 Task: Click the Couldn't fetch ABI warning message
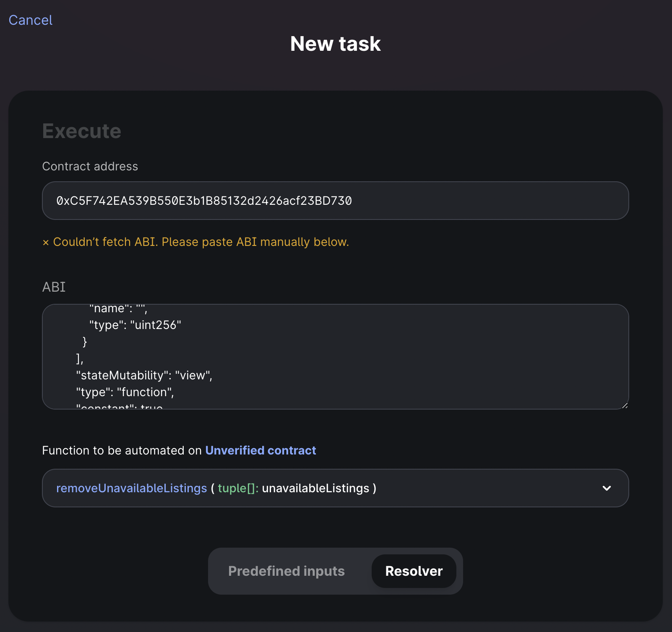(x=201, y=242)
